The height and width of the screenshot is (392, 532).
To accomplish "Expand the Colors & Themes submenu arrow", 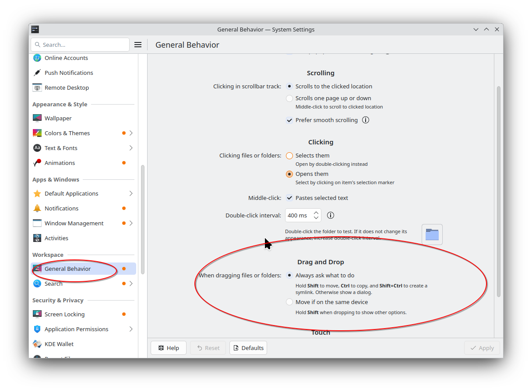I will click(x=131, y=133).
